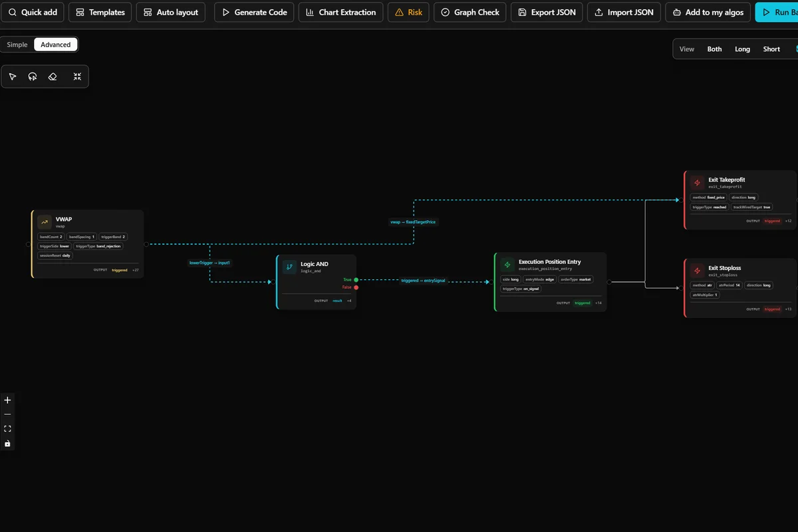Expand Execution Position Entry +14 outputs
The width and height of the screenshot is (798, 532).
pyautogui.click(x=598, y=303)
